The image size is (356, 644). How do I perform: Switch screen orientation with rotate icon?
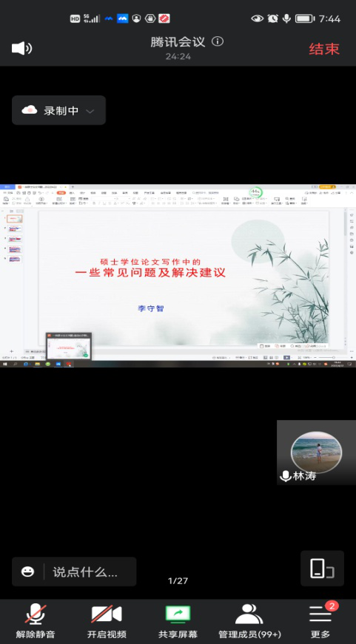322,569
